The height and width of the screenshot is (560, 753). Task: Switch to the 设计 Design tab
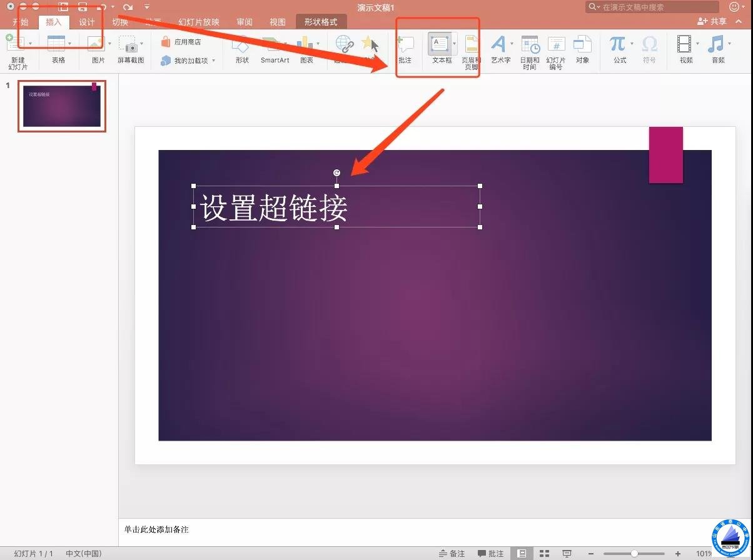click(x=87, y=22)
